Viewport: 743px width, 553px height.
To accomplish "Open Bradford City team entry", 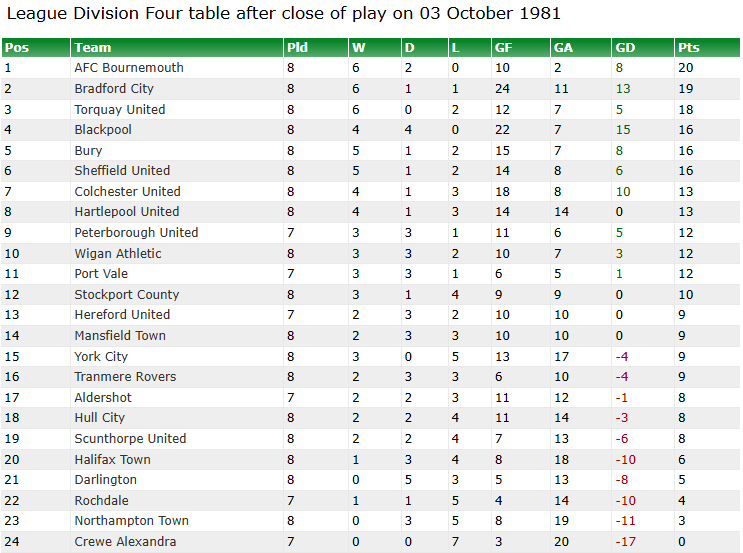I will pos(114,89).
